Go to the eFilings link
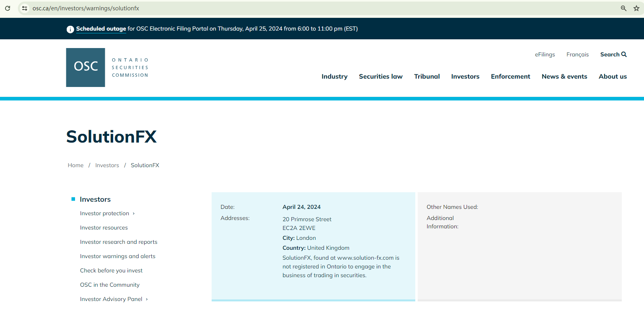This screenshot has height=330, width=644. (x=545, y=54)
